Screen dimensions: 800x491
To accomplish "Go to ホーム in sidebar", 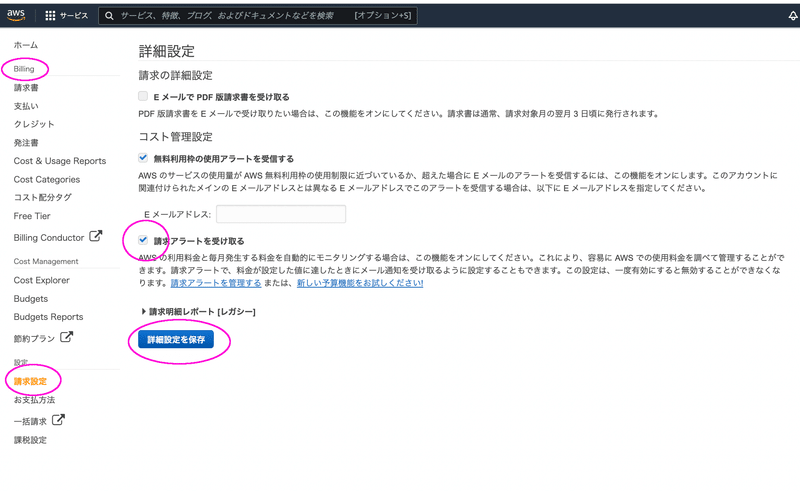I will (26, 45).
